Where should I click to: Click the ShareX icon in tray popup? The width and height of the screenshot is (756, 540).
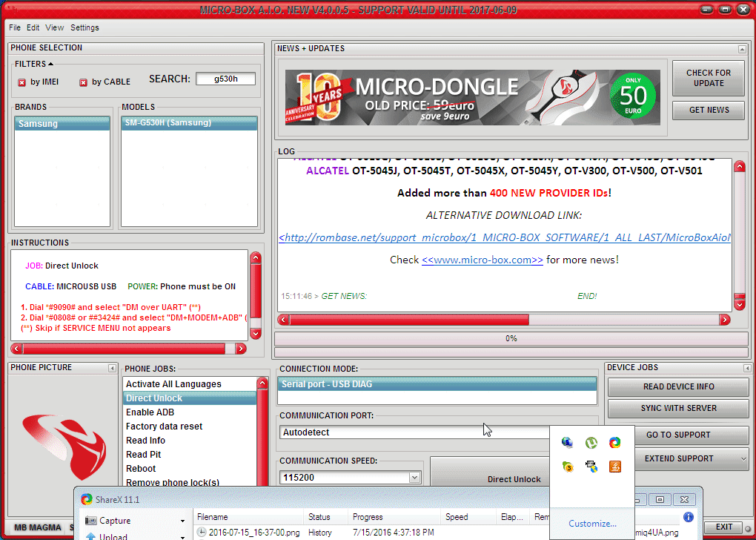(614, 443)
